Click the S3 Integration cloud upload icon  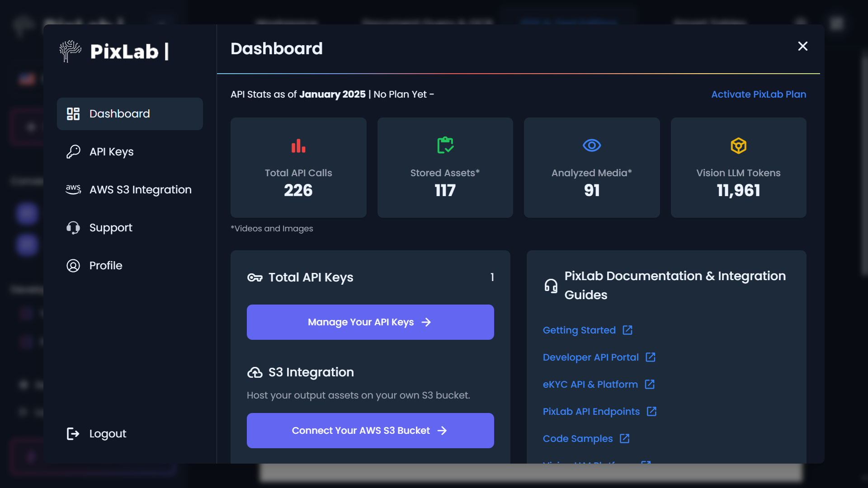pyautogui.click(x=255, y=372)
